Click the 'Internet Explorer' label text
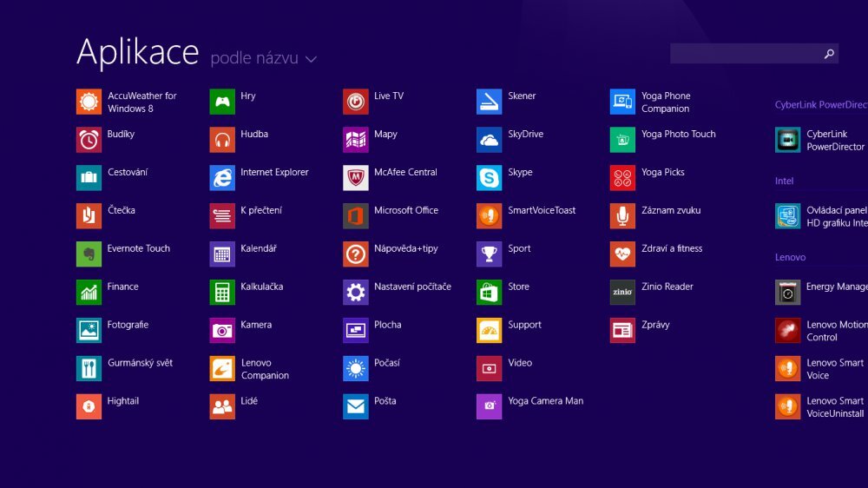This screenshot has height=488, width=868. [274, 172]
